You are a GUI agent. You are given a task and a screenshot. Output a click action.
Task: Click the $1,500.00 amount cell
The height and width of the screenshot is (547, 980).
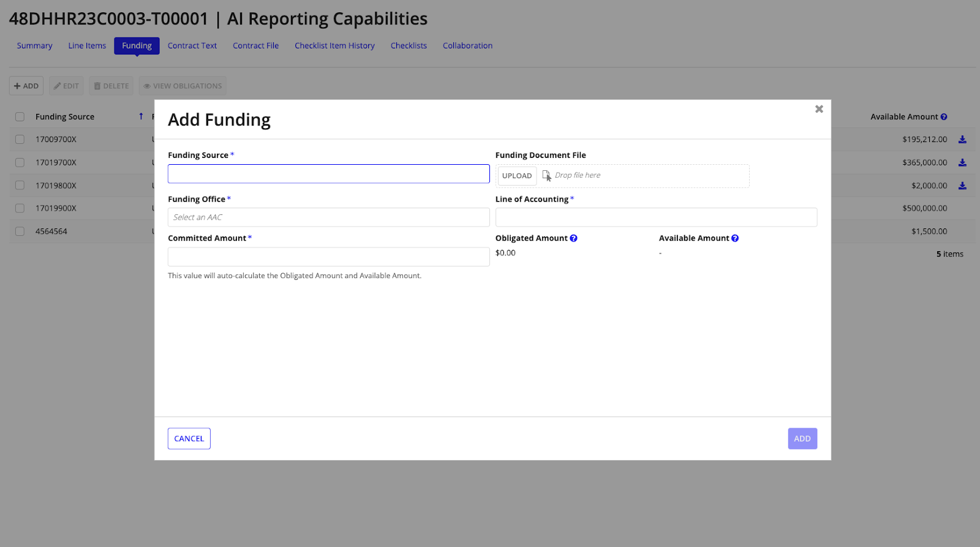click(x=929, y=232)
